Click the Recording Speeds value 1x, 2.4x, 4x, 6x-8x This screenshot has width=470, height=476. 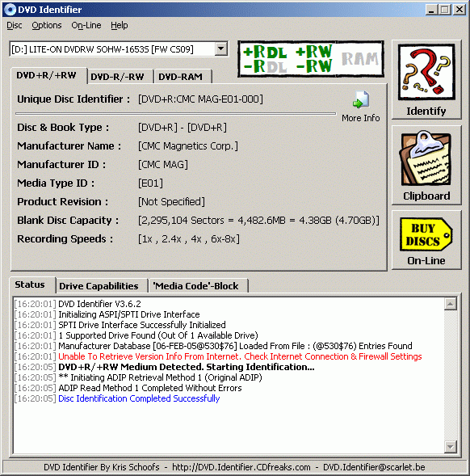click(x=189, y=239)
